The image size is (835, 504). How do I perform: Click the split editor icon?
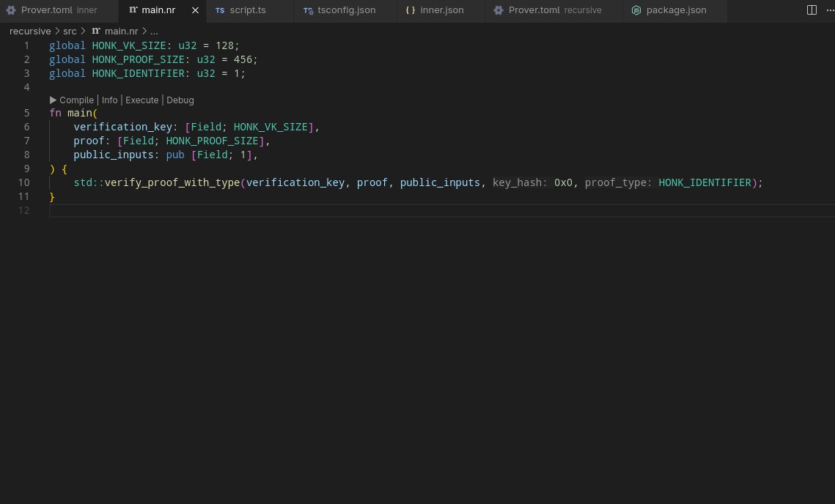[x=812, y=10]
